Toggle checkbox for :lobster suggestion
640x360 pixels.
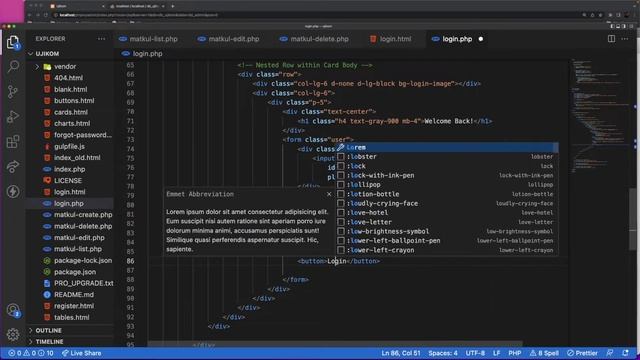[x=341, y=157]
